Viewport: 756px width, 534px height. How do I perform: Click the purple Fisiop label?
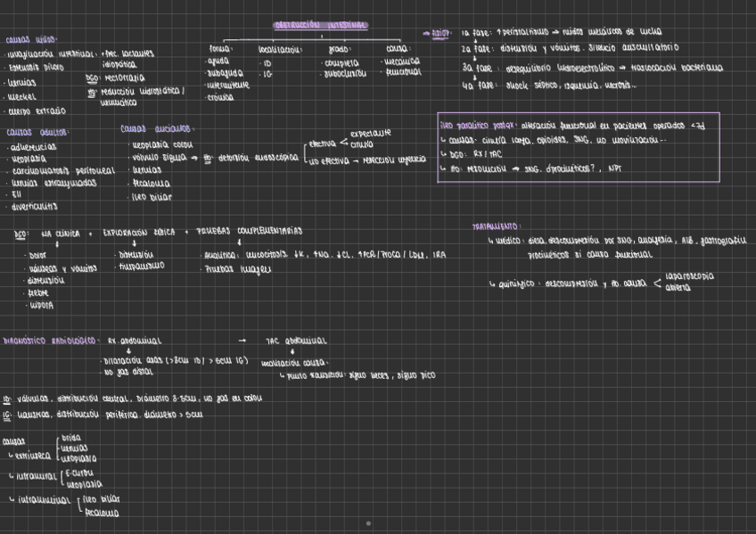click(440, 33)
